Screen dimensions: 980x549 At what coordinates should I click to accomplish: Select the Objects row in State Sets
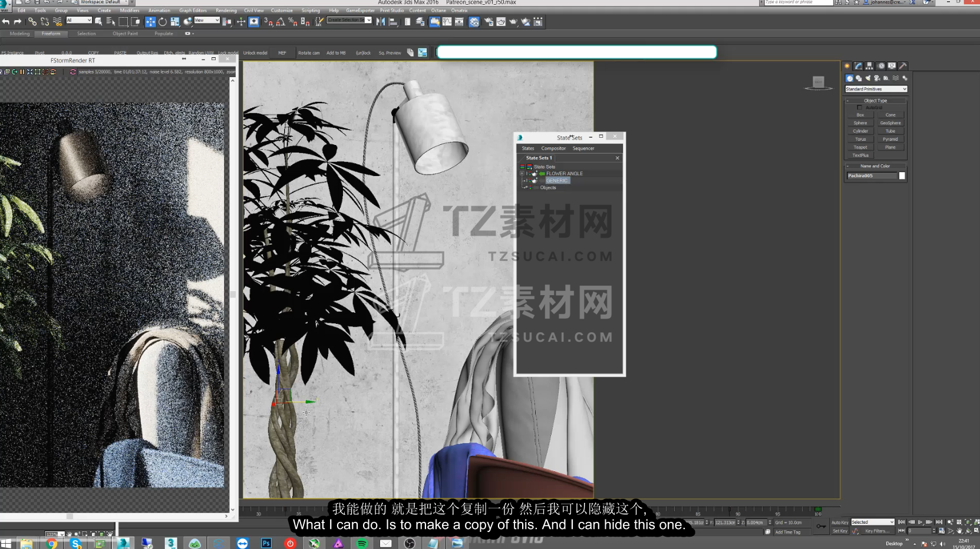(x=548, y=187)
